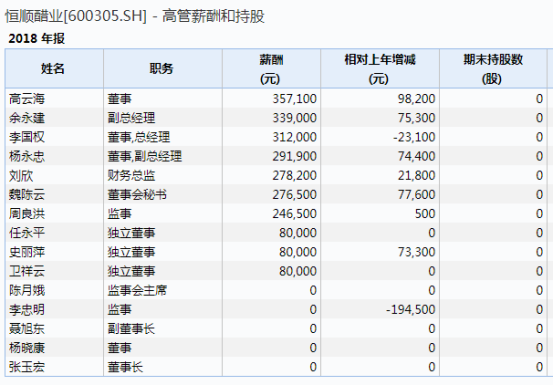Click the salary value 276,500

(294, 194)
